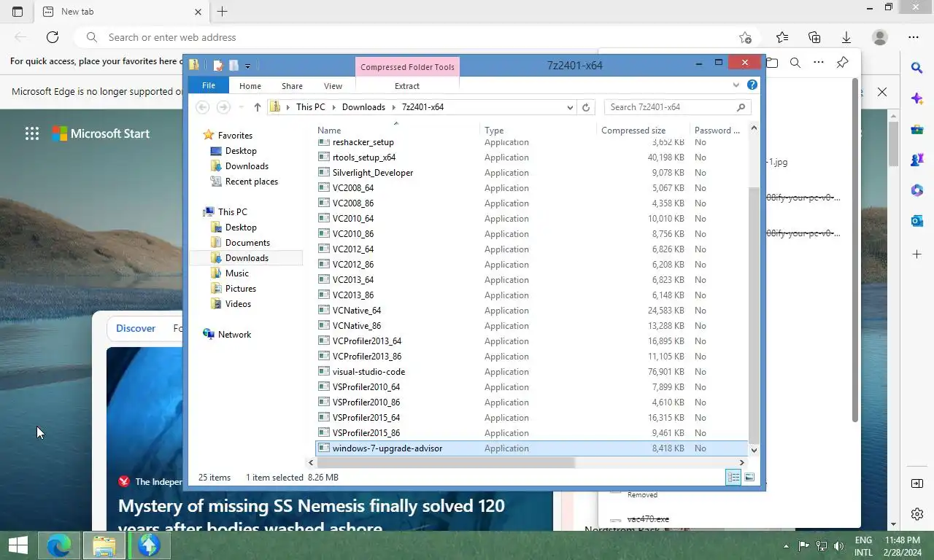Open Edge Downloads toolbar icon

[846, 37]
